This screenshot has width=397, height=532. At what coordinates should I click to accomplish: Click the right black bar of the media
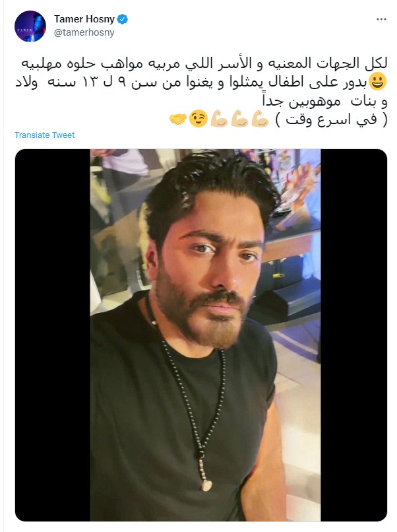click(x=353, y=335)
